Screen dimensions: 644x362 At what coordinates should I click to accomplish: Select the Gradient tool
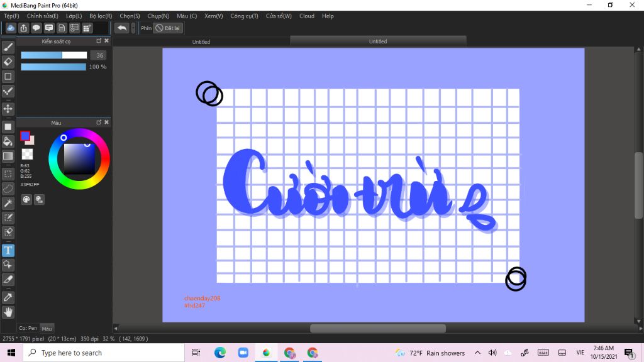tap(8, 156)
